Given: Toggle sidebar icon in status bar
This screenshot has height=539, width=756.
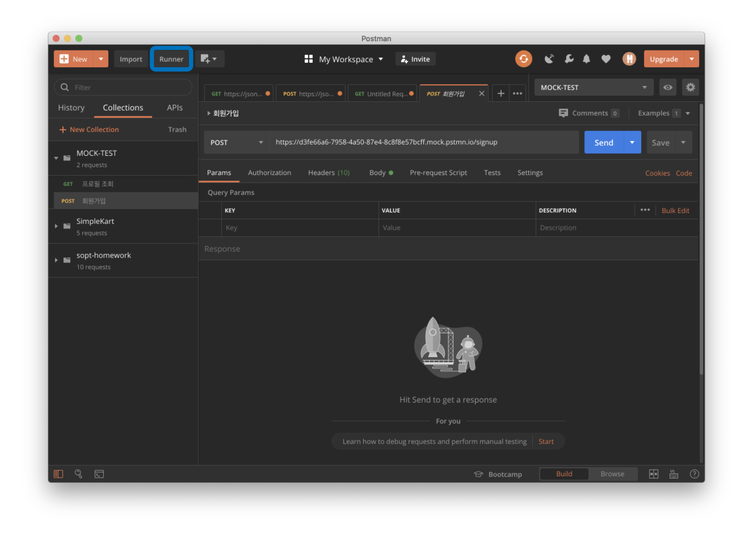Looking at the screenshot, I should 58,474.
